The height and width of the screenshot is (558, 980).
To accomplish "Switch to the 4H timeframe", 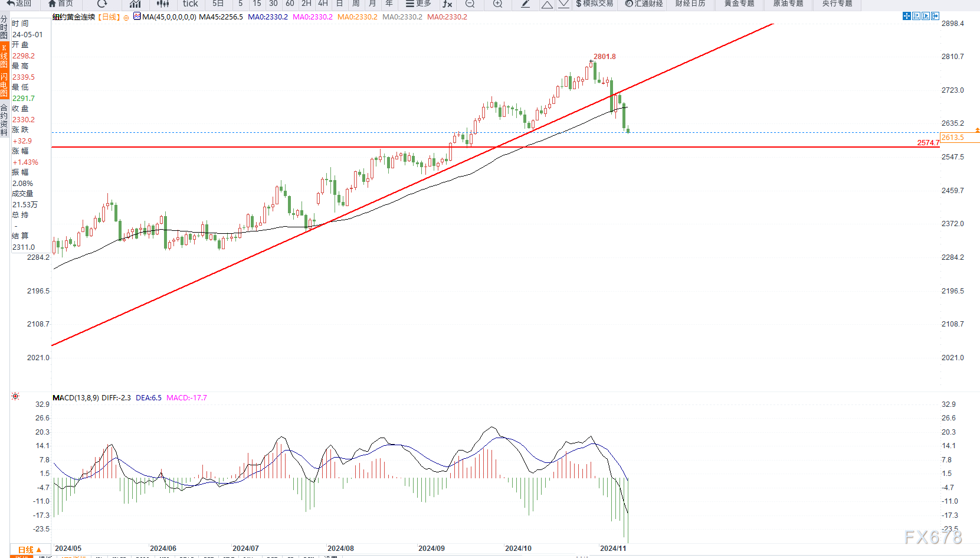I will coord(323,4).
